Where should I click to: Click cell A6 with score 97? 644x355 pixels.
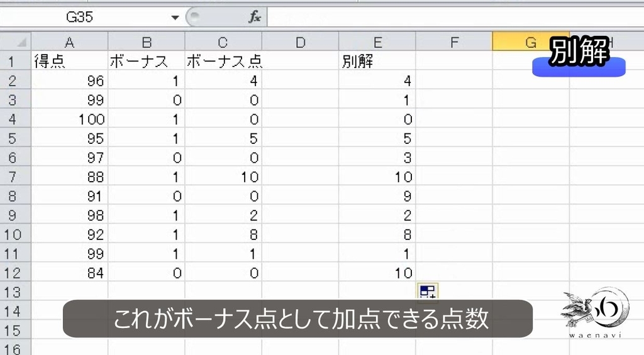[69, 158]
